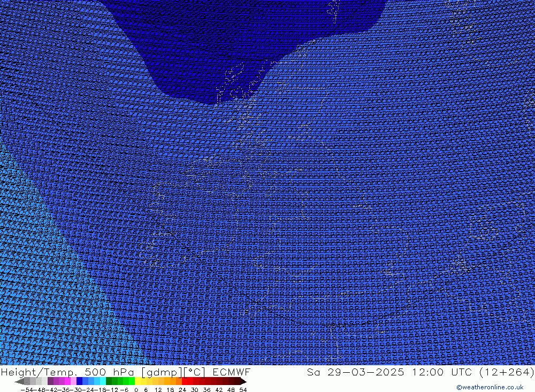Click the '(12+264)' forecast hour label

coord(507,372)
